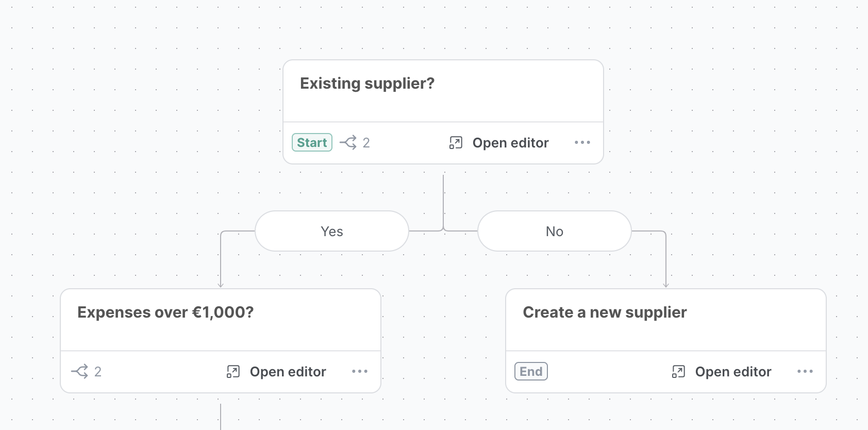
Task: Click the End badge on Create supplier node
Action: [531, 371]
